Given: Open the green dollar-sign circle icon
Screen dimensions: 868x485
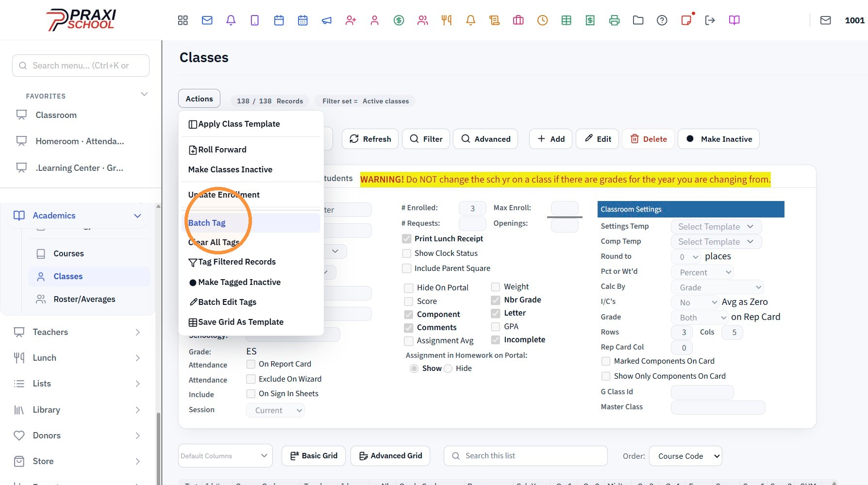Looking at the screenshot, I should coord(399,20).
